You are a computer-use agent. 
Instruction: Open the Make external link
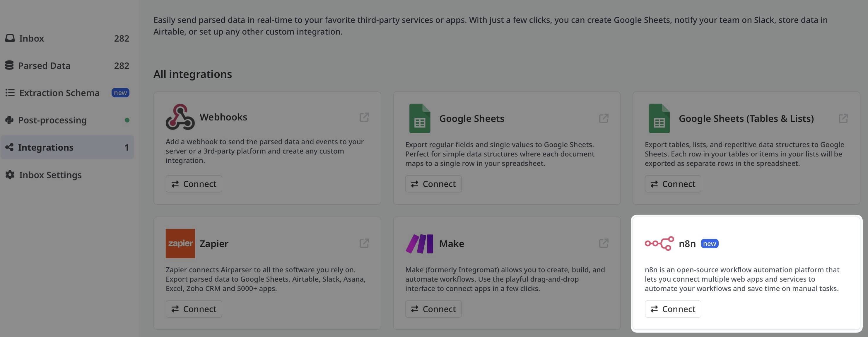click(604, 243)
